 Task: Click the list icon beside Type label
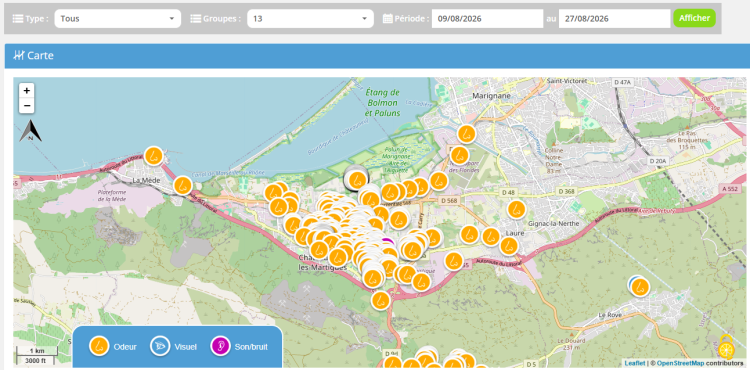[18, 19]
